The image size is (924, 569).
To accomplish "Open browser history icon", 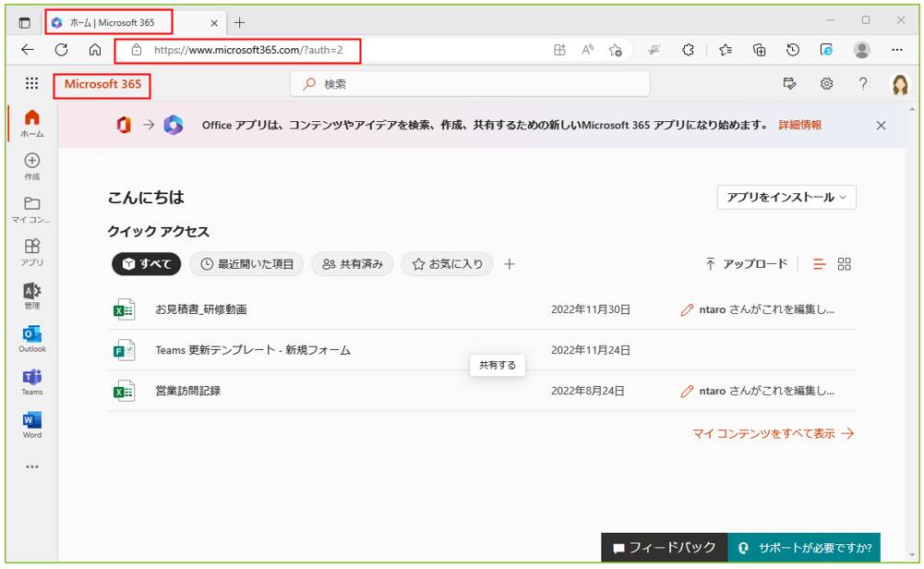I will pyautogui.click(x=793, y=50).
